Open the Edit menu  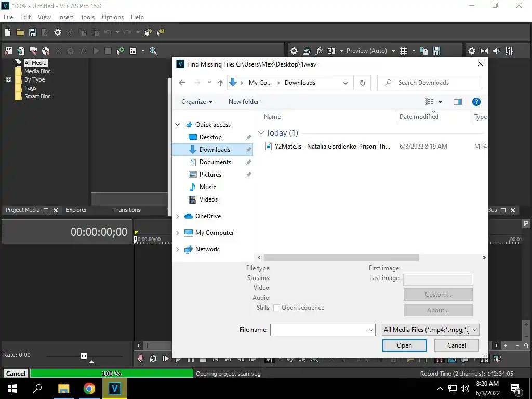[25, 17]
